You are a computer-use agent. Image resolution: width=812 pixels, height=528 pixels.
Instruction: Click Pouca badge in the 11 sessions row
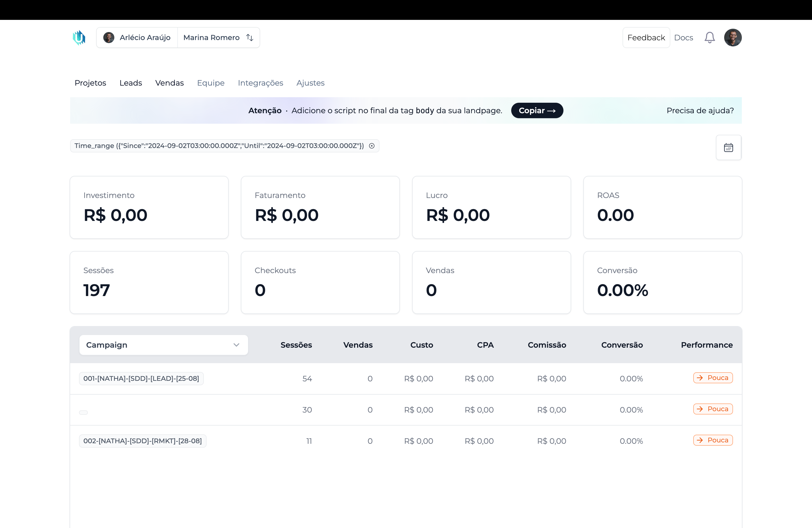713,440
